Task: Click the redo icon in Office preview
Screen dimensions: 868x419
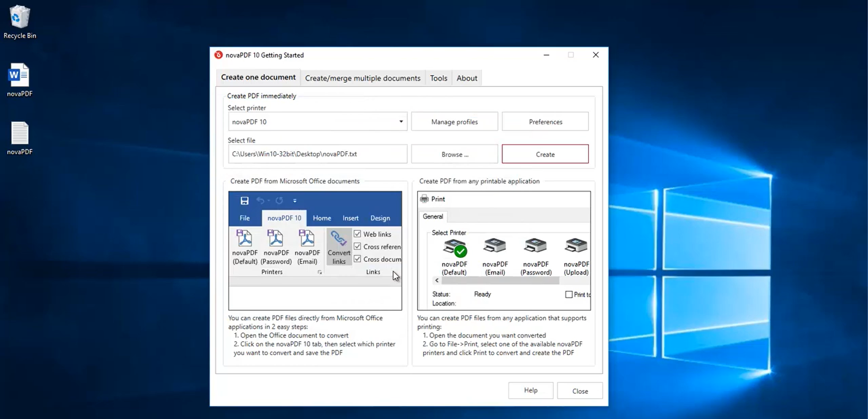Action: point(279,200)
